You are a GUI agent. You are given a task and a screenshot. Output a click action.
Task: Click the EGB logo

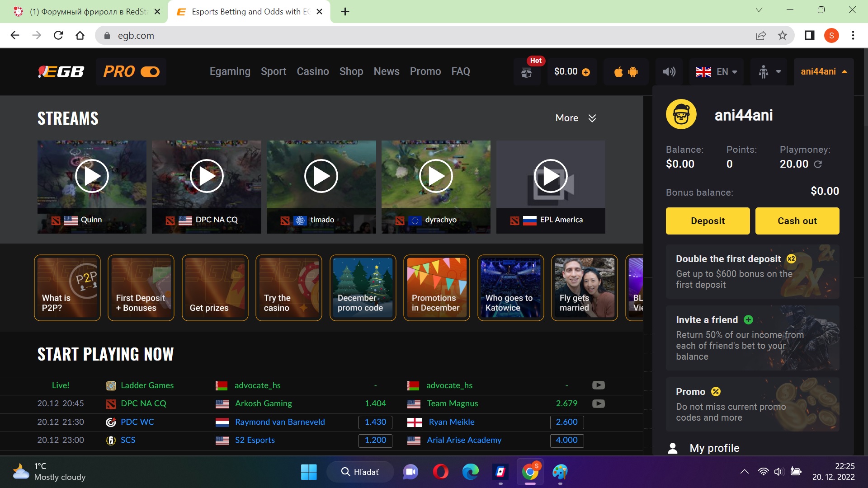click(61, 71)
